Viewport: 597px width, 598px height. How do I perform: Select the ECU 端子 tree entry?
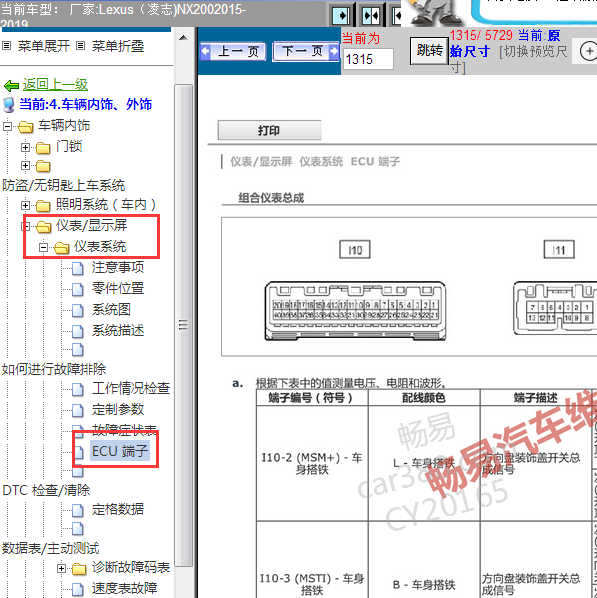(119, 451)
